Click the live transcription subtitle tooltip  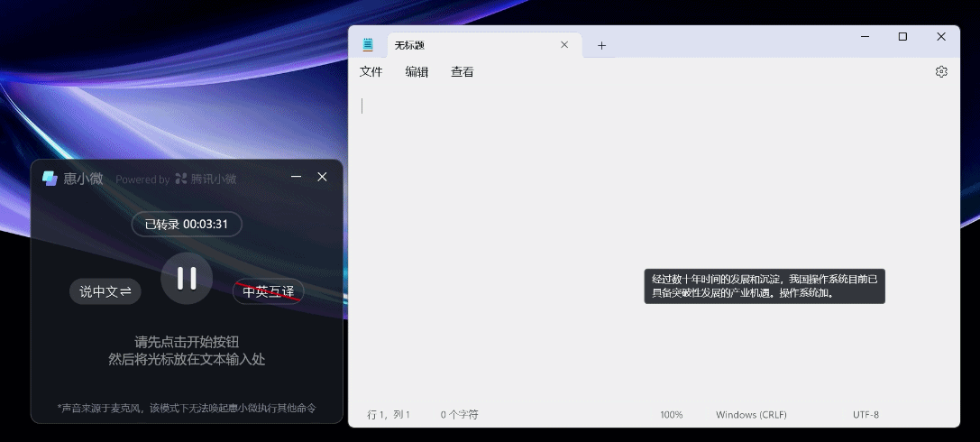pos(765,286)
